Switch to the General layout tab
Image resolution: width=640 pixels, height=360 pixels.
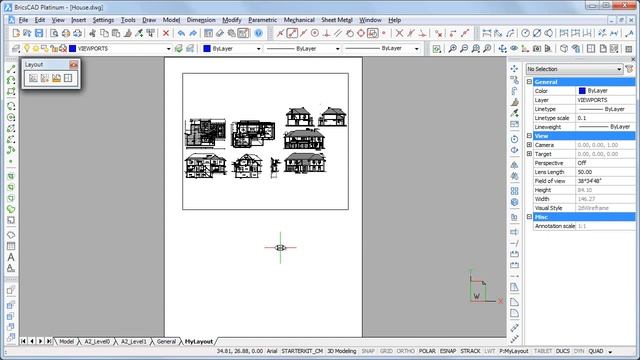(166, 342)
